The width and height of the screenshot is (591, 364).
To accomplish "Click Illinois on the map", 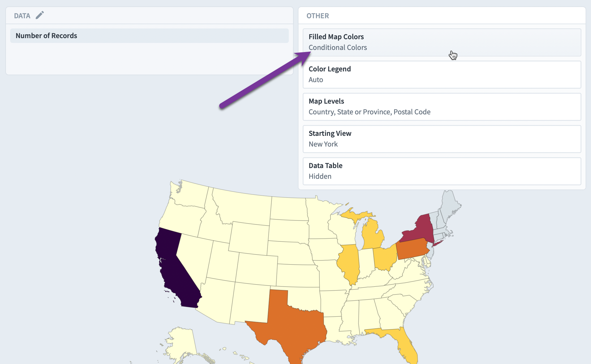I will tap(348, 263).
